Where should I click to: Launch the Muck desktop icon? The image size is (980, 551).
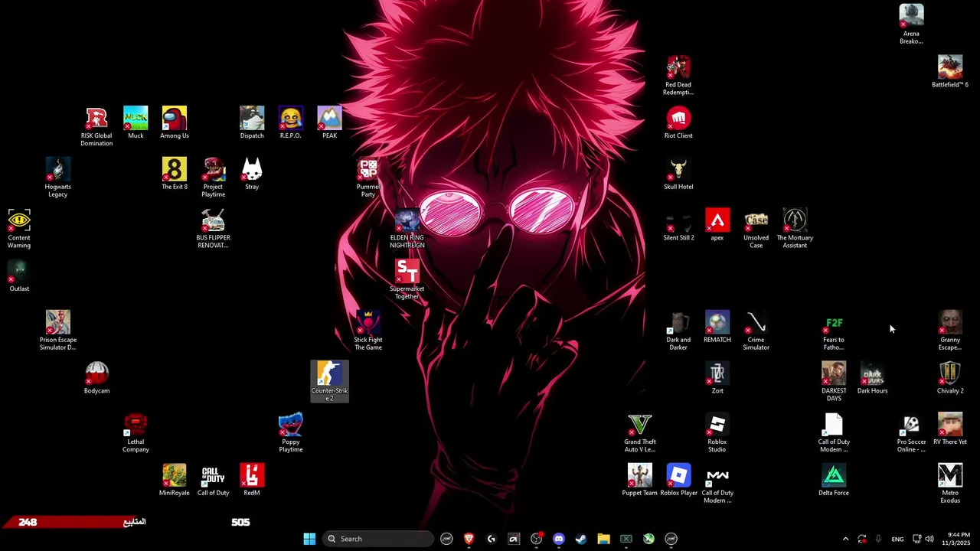[x=136, y=123]
